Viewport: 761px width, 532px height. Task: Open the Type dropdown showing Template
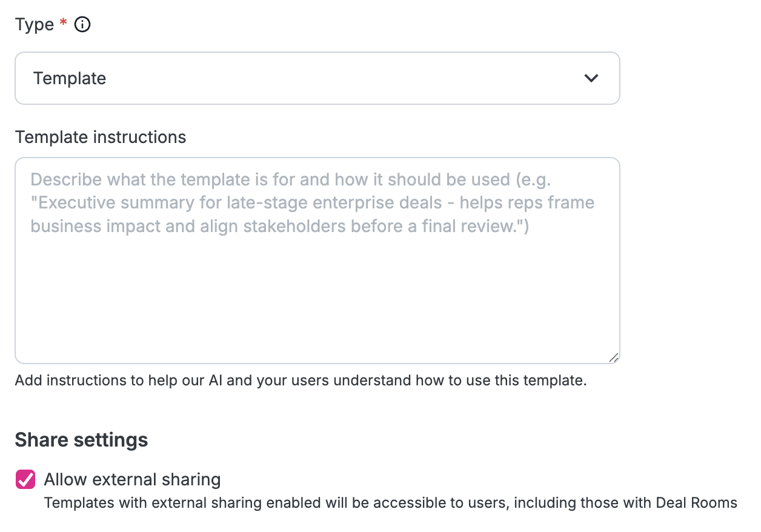[317, 78]
